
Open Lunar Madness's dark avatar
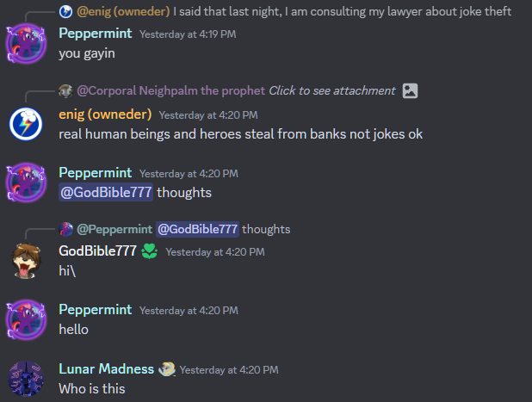pos(26,379)
